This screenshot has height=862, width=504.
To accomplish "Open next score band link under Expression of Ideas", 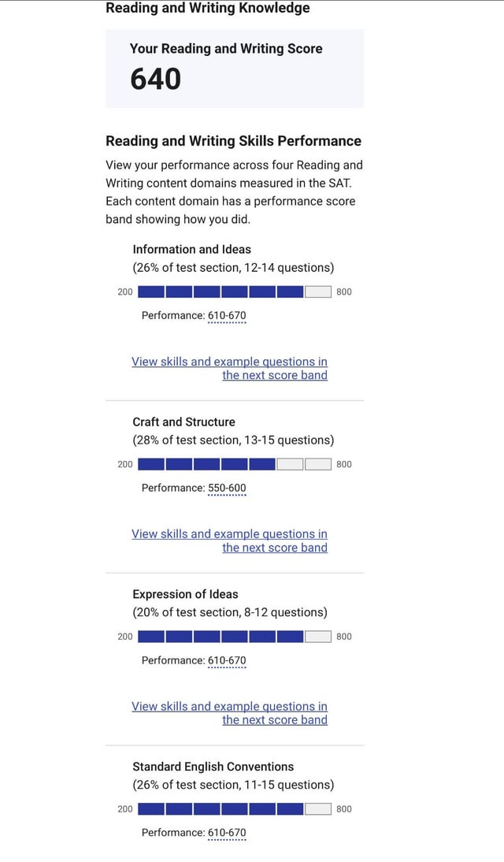I will click(x=229, y=714).
